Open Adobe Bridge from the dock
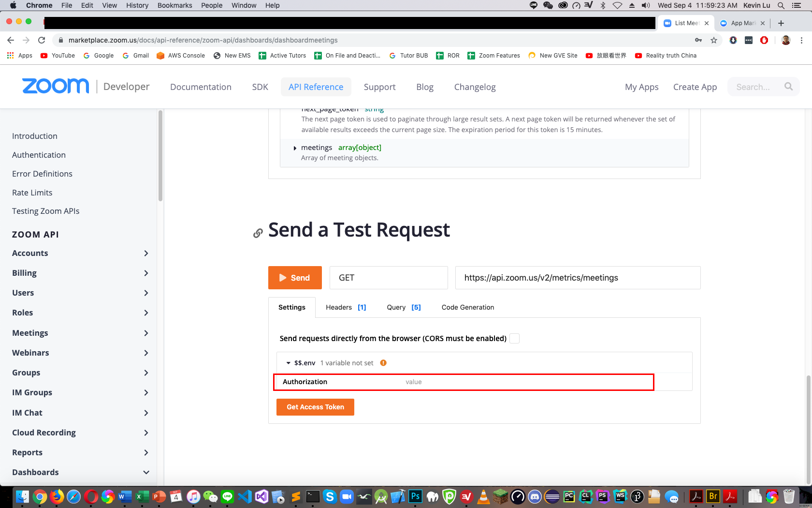Viewport: 812px width, 508px height. tap(713, 496)
